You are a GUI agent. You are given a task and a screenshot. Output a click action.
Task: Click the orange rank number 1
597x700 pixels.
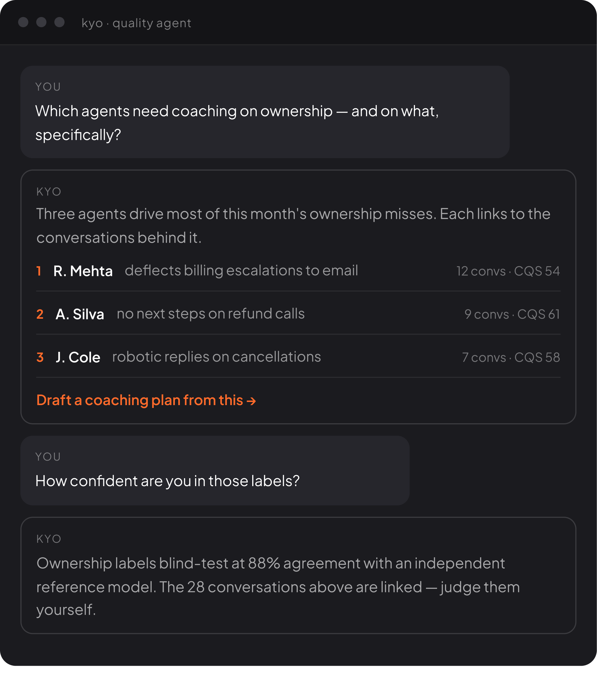coord(39,271)
